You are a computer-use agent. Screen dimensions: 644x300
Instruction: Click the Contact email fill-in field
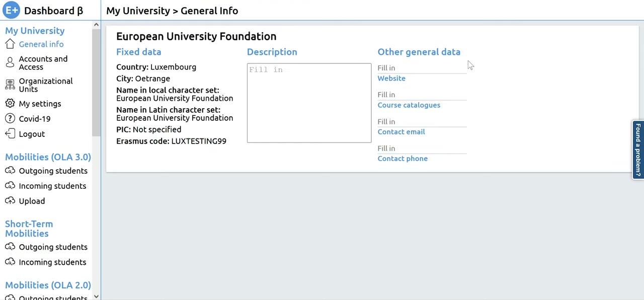tap(422, 122)
